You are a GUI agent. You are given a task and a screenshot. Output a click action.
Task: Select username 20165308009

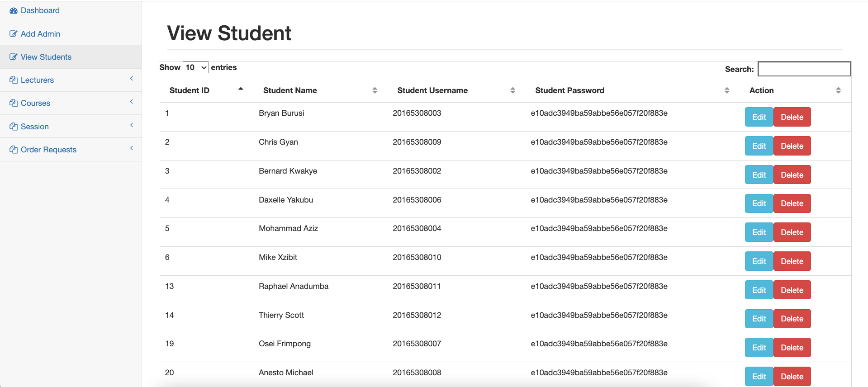point(417,142)
